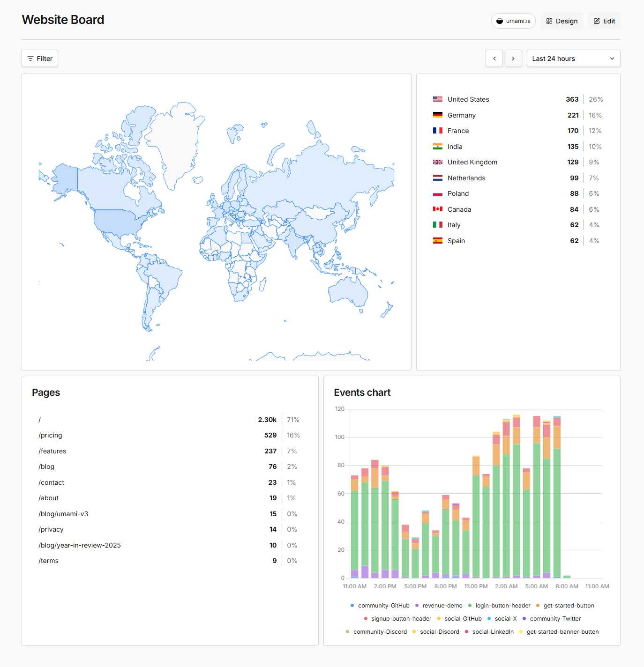Image resolution: width=644 pixels, height=667 pixels.
Task: Click the umami.is website logo badge
Action: [x=513, y=21]
